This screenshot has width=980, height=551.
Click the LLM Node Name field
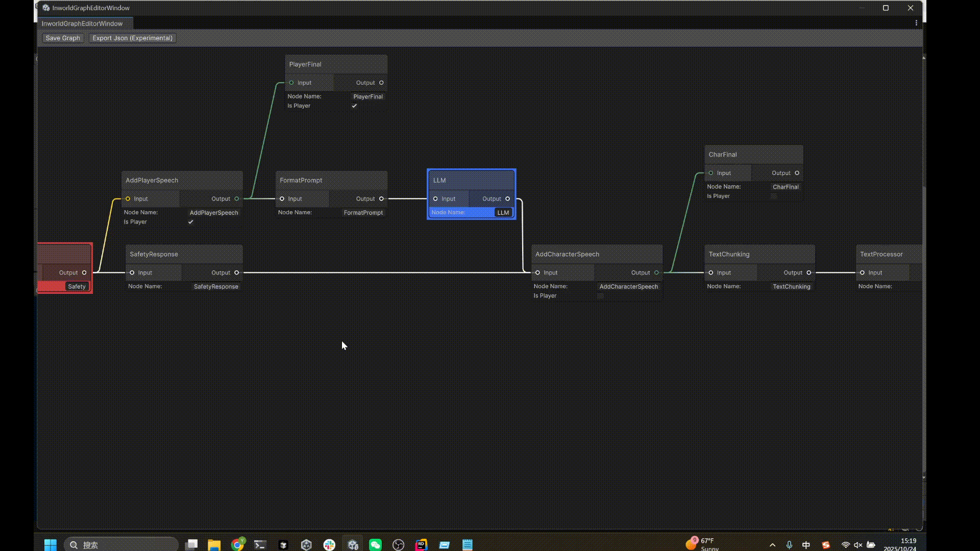coord(503,213)
